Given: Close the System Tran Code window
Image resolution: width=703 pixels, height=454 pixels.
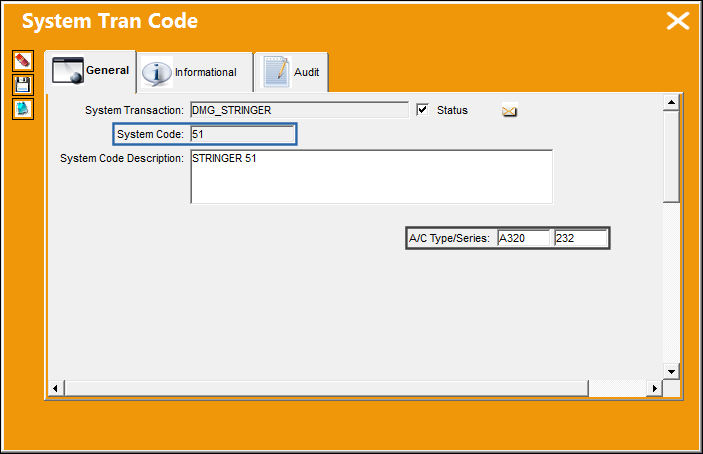Looking at the screenshot, I should pos(677,21).
